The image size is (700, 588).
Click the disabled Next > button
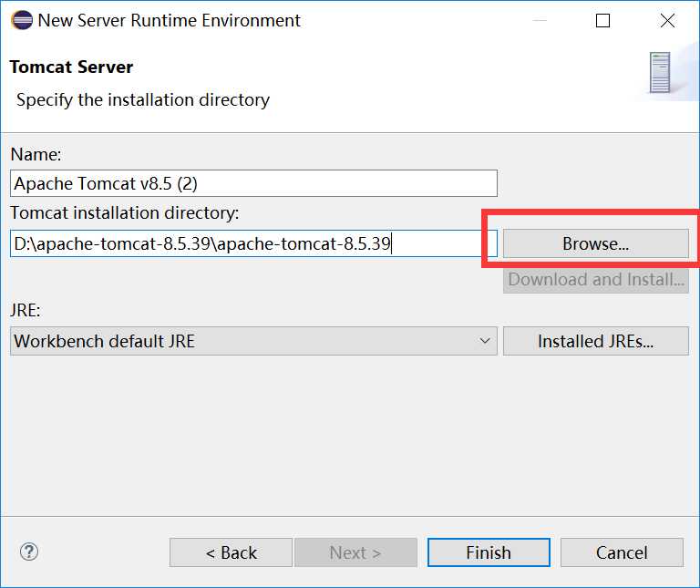point(355,552)
